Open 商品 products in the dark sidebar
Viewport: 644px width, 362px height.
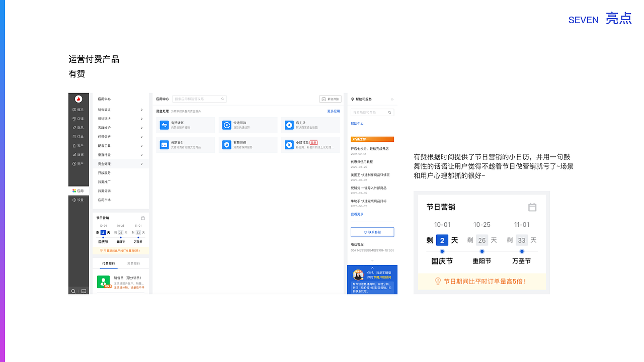pyautogui.click(x=78, y=128)
